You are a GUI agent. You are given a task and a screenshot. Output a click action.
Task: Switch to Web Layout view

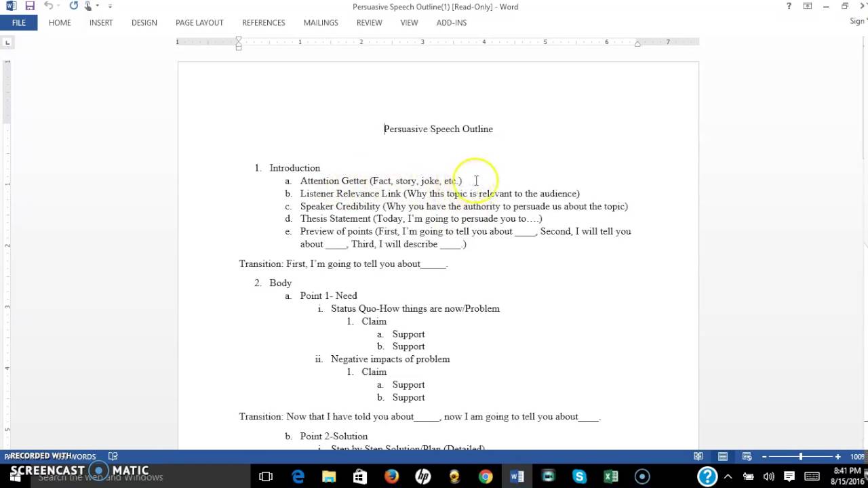tap(747, 456)
